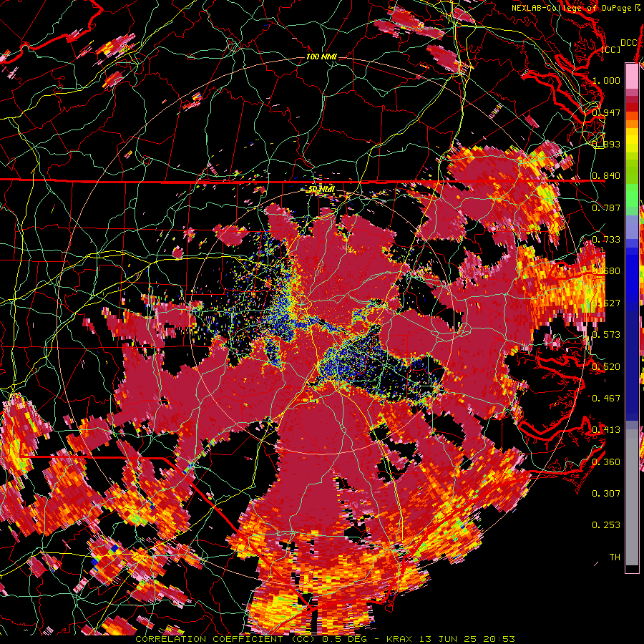Click the 0.787 scale value
Screen dimensions: 644x644
coord(606,208)
